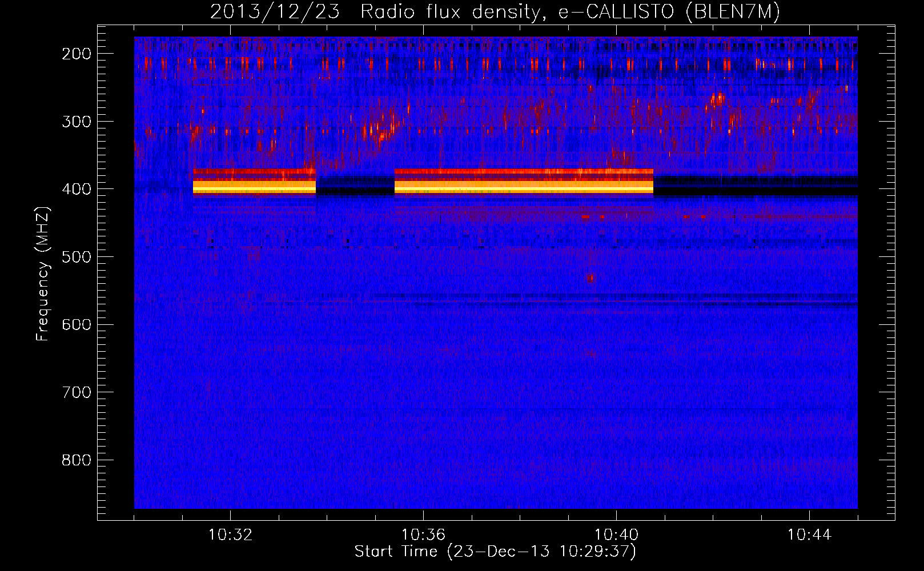The height and width of the screenshot is (571, 924).
Task: Click the 10:32 time tick label
Action: pos(230,535)
